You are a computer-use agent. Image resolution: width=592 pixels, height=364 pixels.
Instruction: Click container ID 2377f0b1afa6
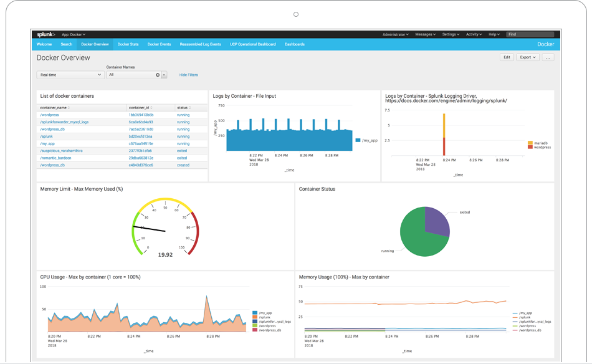point(140,151)
